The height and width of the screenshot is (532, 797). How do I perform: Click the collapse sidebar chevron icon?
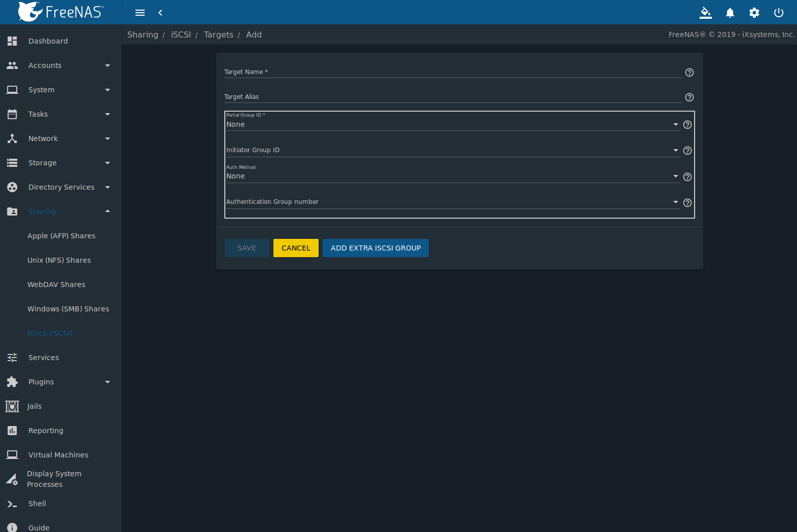click(x=160, y=13)
